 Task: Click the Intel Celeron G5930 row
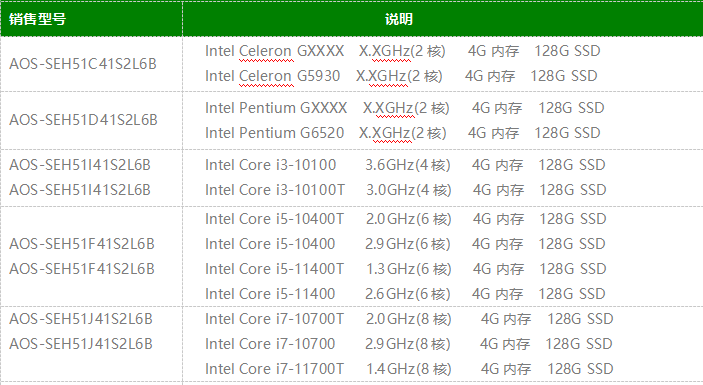pos(401,76)
